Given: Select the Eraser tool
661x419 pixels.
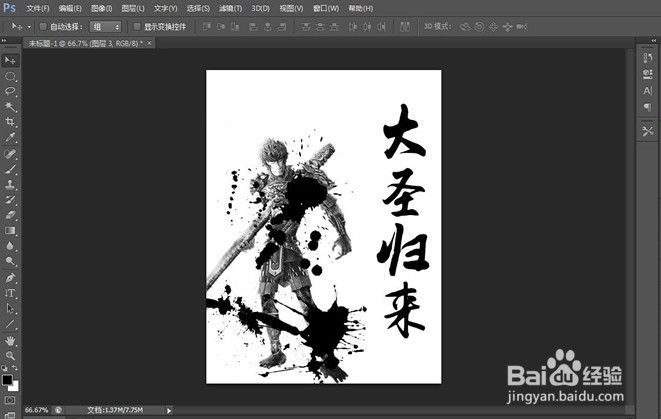Looking at the screenshot, I should click(x=10, y=215).
